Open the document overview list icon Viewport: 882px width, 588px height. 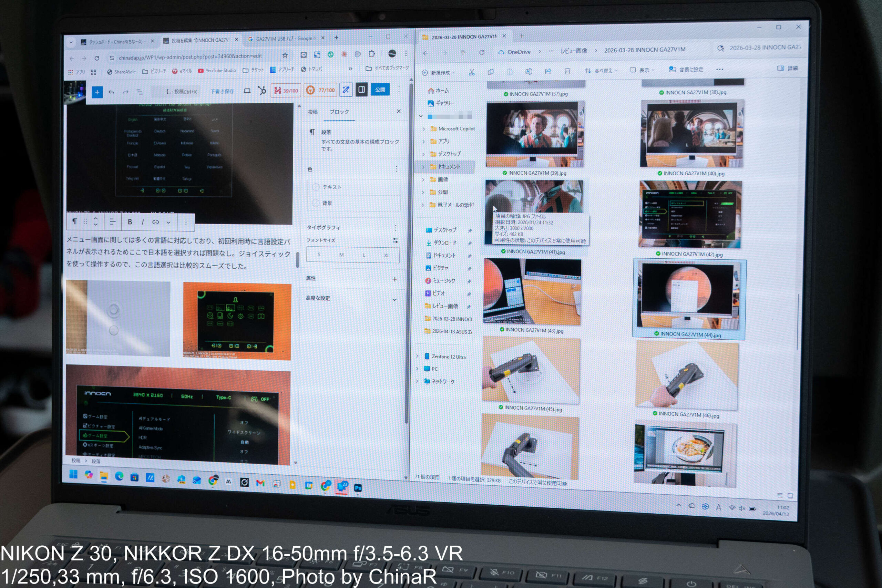pyautogui.click(x=140, y=92)
